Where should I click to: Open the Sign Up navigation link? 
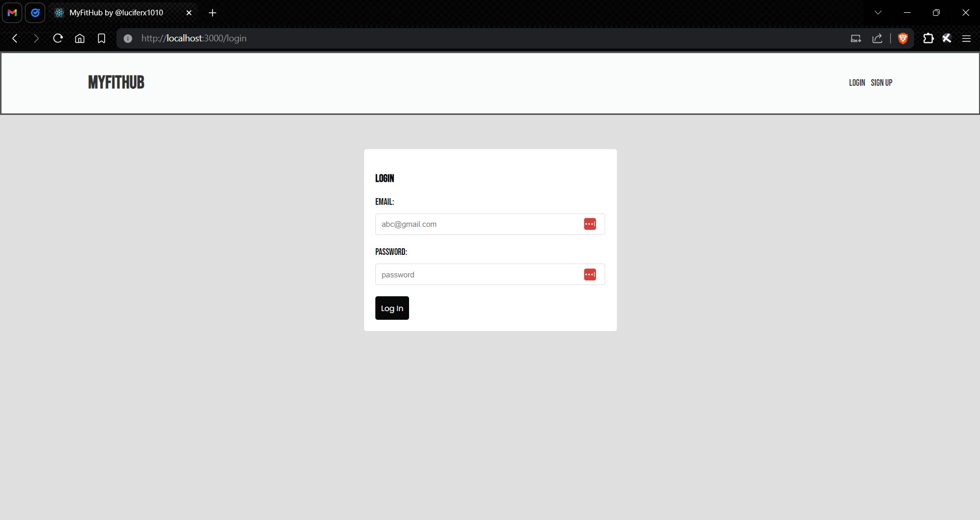[x=881, y=83]
